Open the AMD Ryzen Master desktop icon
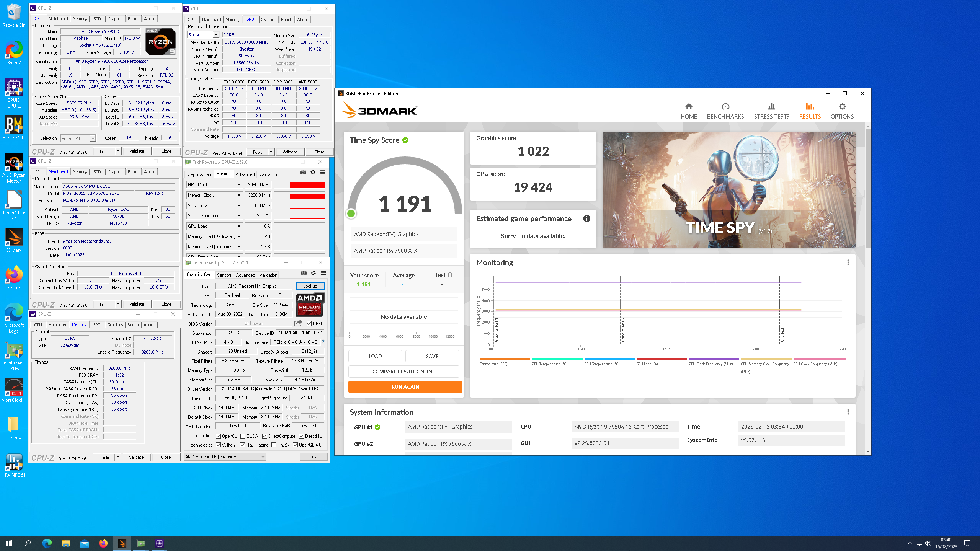This screenshot has width=980, height=551. [x=14, y=168]
